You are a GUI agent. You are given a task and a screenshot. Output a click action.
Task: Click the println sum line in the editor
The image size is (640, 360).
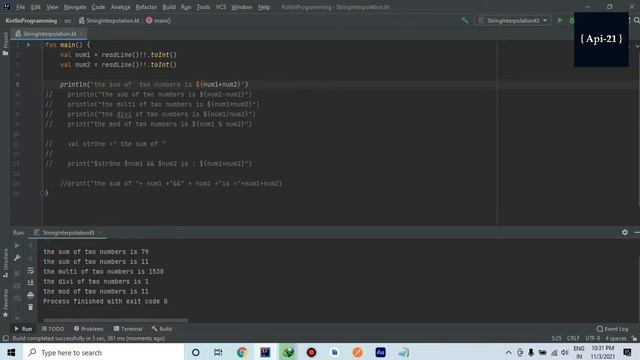coord(154,84)
